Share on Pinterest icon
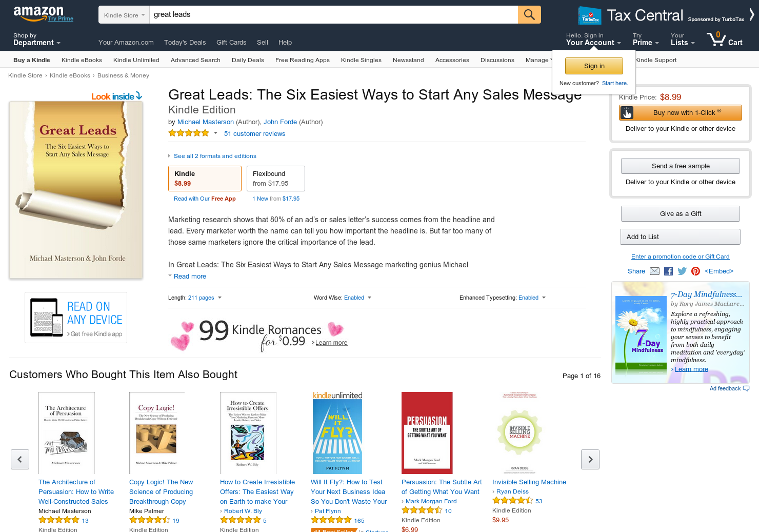 pos(695,271)
